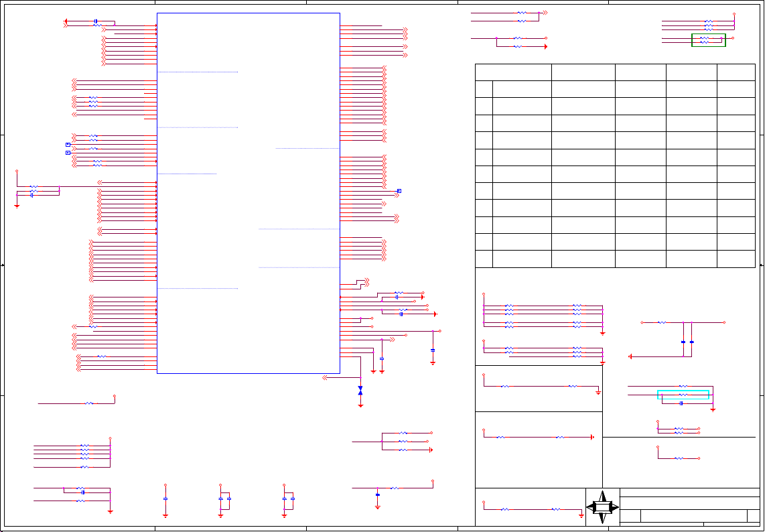Image resolution: width=769 pixels, height=532 pixels.
Task: Select the blue diode symbol below the IC
Action: (360, 390)
